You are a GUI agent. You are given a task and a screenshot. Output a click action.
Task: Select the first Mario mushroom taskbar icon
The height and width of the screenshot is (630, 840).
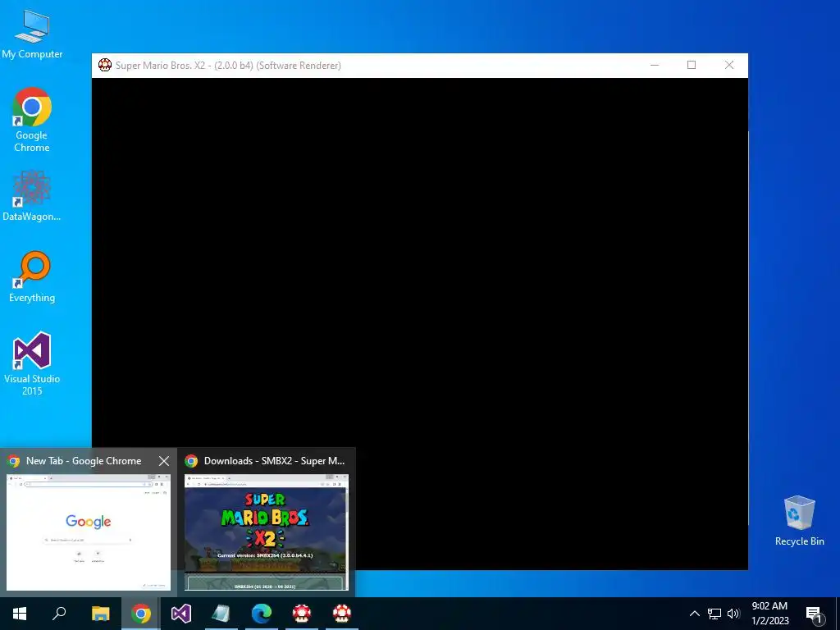[302, 614]
